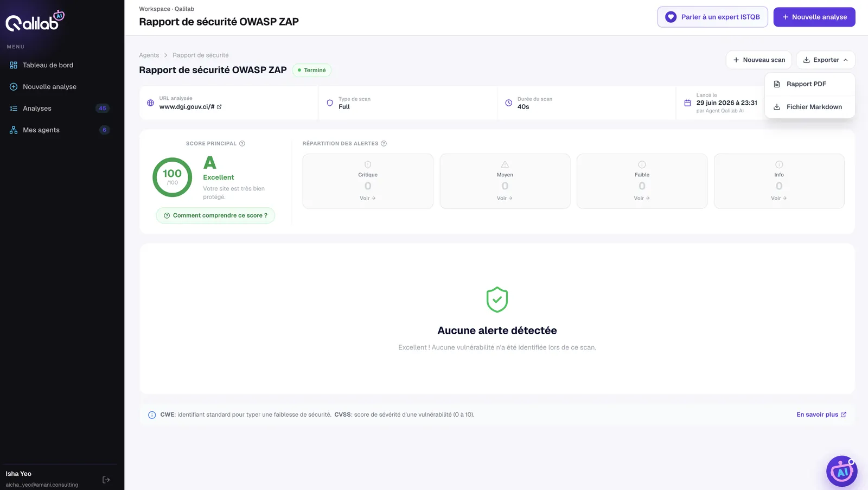The image size is (868, 490).
Task: Click the Qalilab AI logo
Action: click(x=35, y=21)
